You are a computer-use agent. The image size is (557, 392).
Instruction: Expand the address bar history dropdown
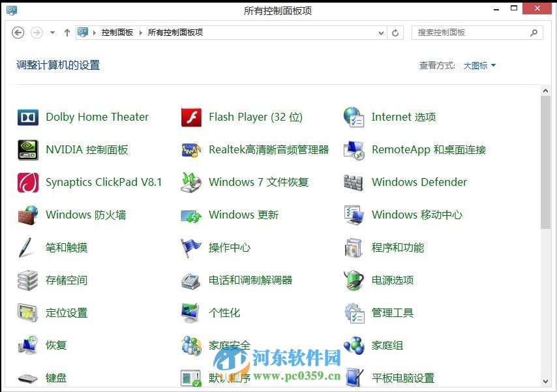click(382, 32)
